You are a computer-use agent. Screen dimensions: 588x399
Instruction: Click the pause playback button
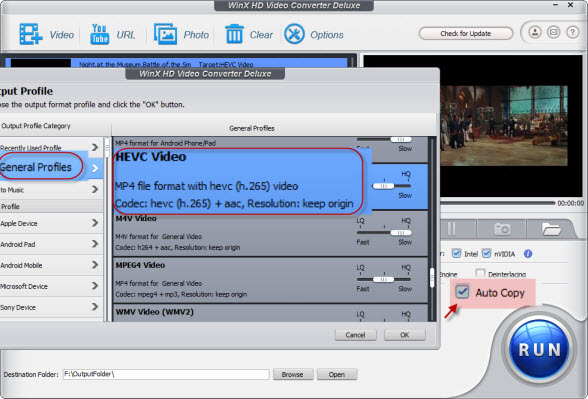pos(452,228)
